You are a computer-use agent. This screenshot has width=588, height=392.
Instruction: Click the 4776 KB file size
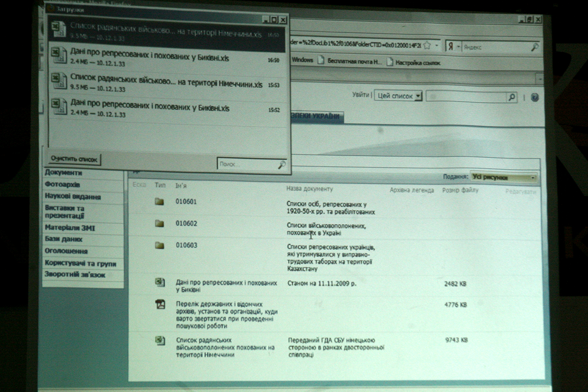tap(456, 305)
